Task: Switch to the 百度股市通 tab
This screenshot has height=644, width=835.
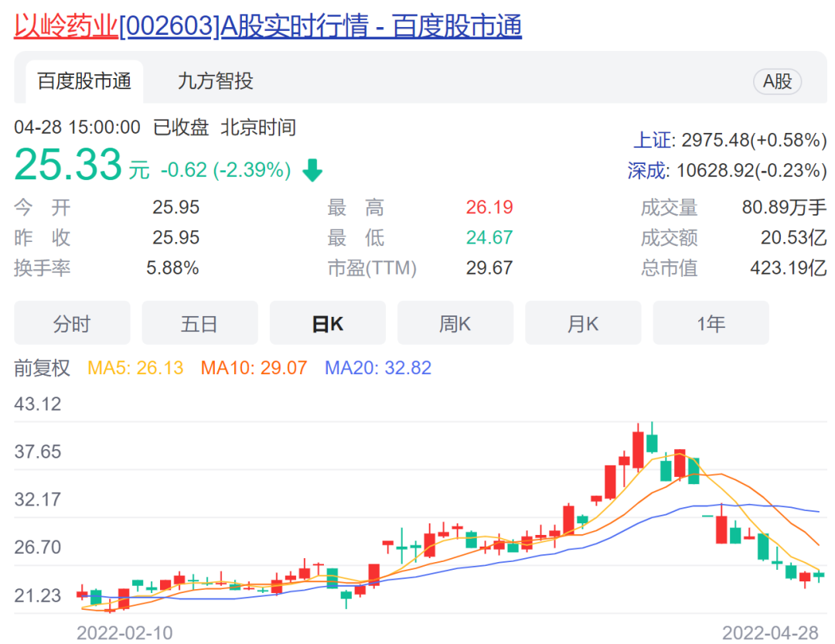Action: (84, 81)
